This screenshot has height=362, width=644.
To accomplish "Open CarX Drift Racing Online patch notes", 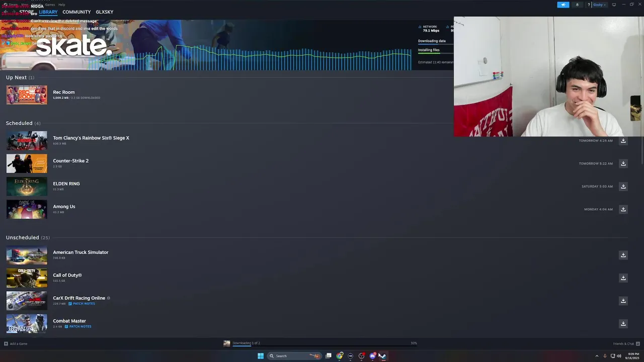I will point(82,304).
